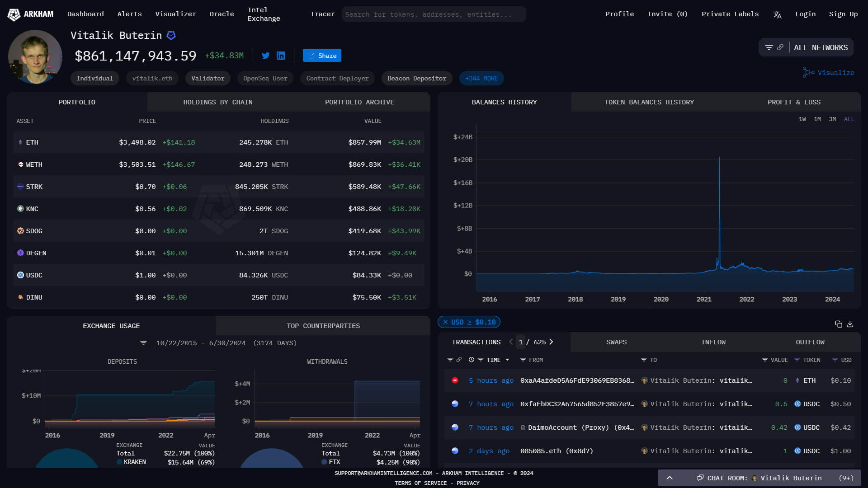Switch to HOLDINGS BY CHAIN tab
Image resolution: width=868 pixels, height=488 pixels.
218,102
